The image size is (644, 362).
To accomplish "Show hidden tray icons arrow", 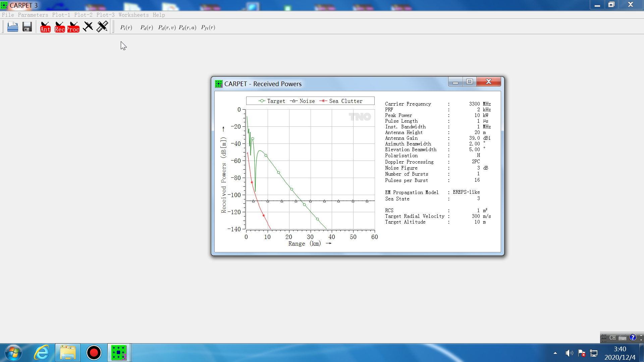I will pos(555,353).
